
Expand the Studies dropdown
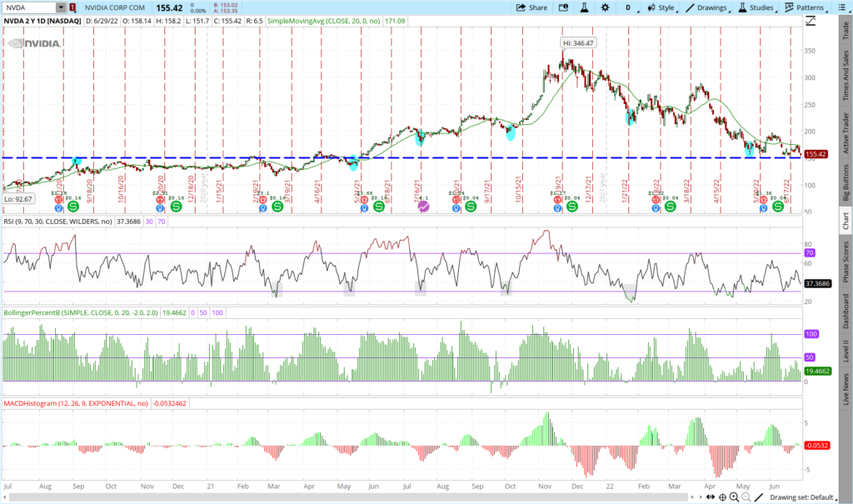[757, 7]
